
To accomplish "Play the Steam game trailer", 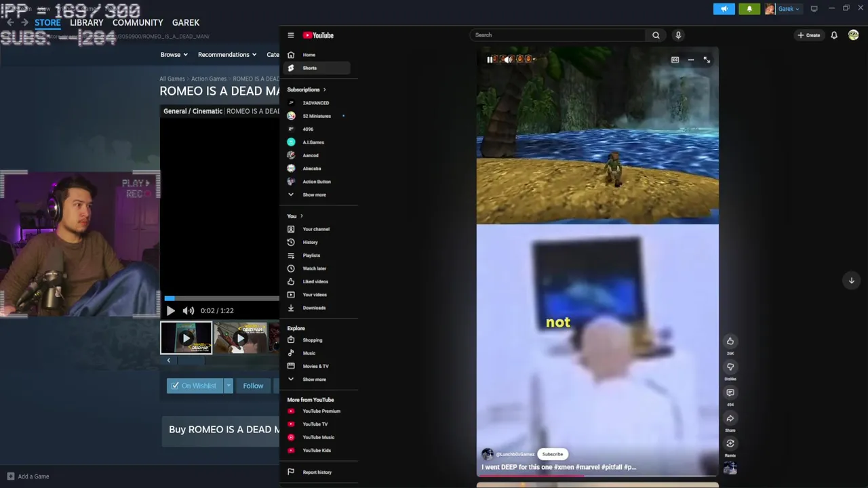I will [170, 310].
